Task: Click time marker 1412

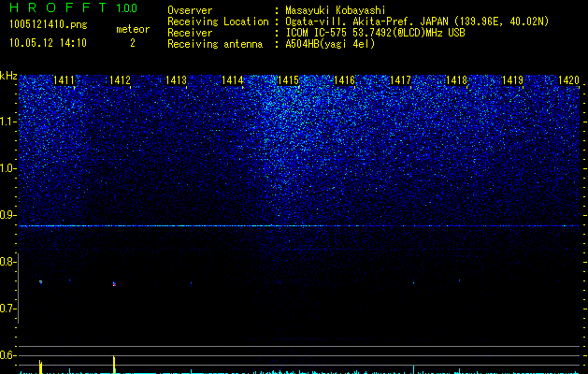Action: coord(120,80)
